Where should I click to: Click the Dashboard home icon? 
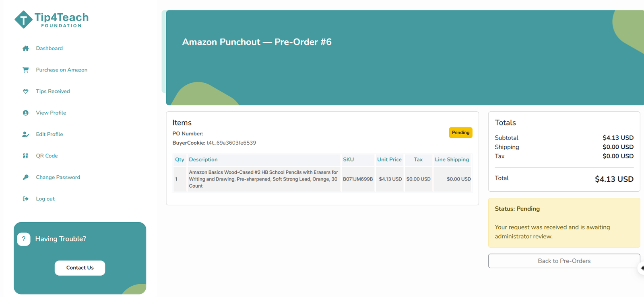click(26, 48)
